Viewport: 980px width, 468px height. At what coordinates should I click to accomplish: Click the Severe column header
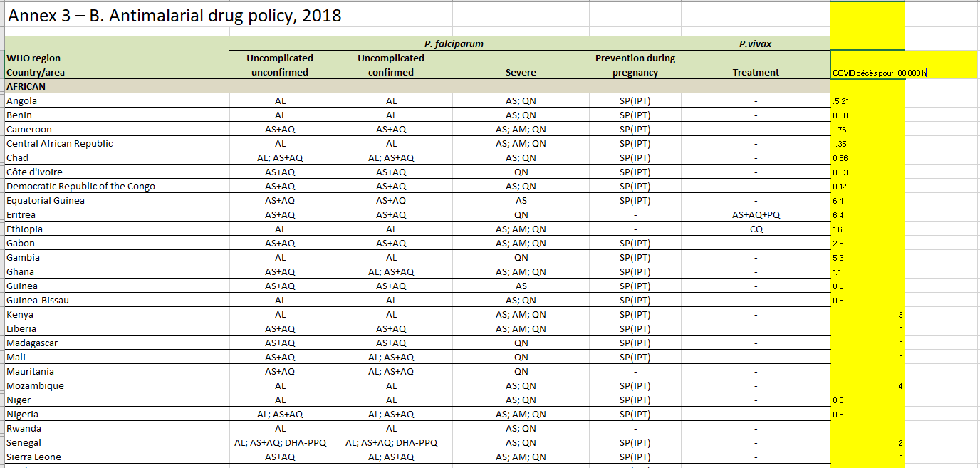pyautogui.click(x=521, y=72)
